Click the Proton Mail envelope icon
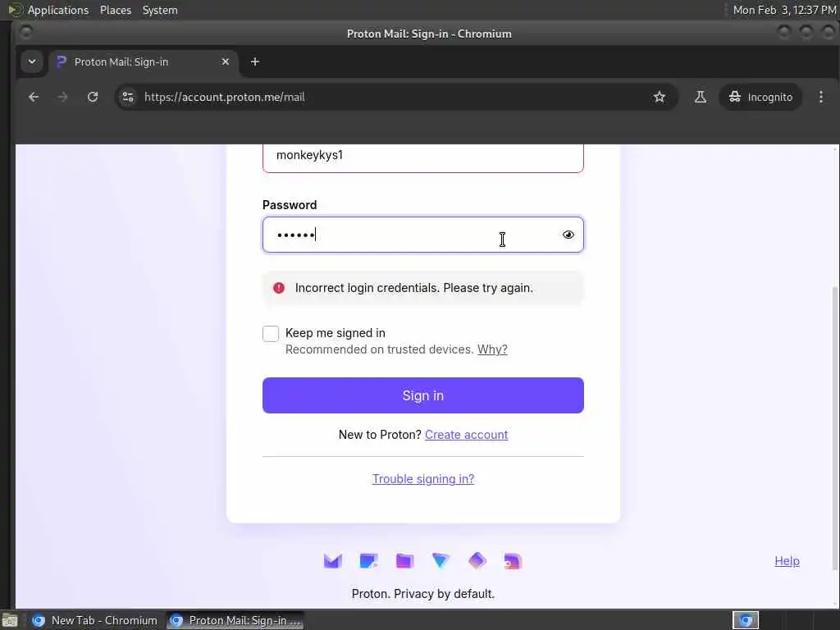 click(333, 561)
